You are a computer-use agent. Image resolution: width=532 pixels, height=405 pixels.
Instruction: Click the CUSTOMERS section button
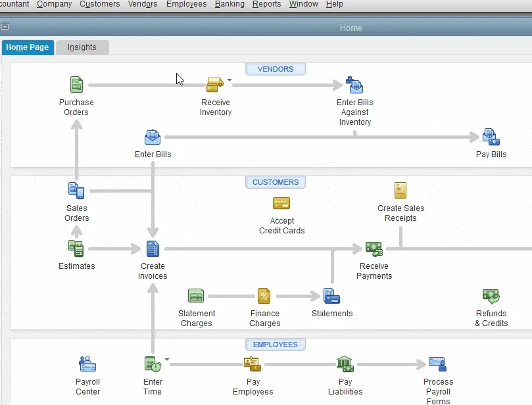276,182
